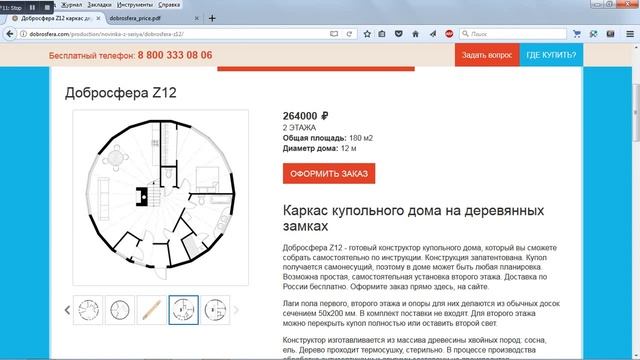Toggle reader view icon in address bar
Screen dimensions: 640x360
(334, 34)
